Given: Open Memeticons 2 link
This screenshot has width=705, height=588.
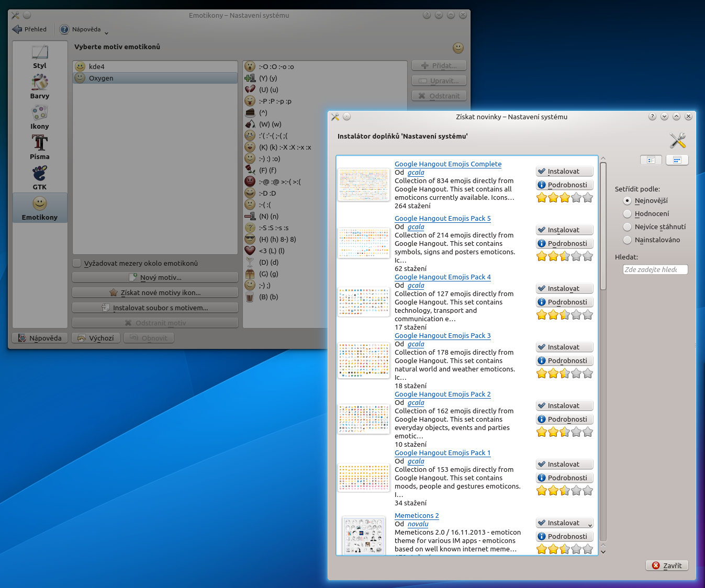Looking at the screenshot, I should click(417, 515).
